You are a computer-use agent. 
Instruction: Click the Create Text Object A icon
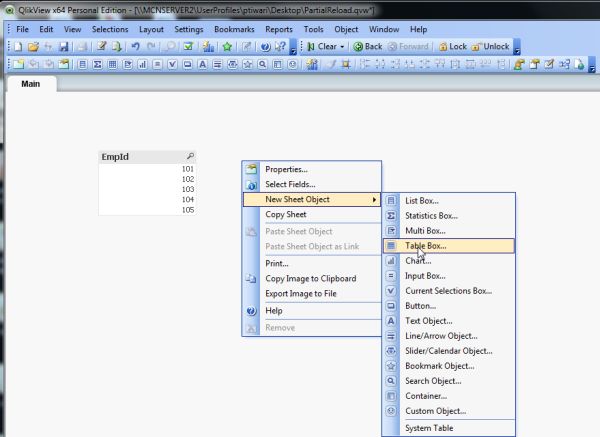tap(202, 65)
